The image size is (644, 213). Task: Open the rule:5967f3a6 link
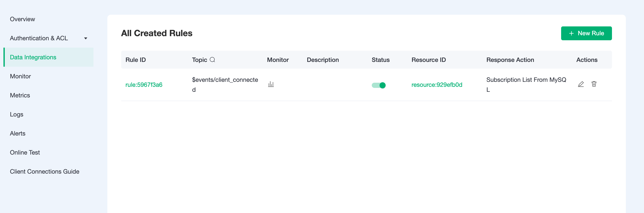click(x=144, y=85)
